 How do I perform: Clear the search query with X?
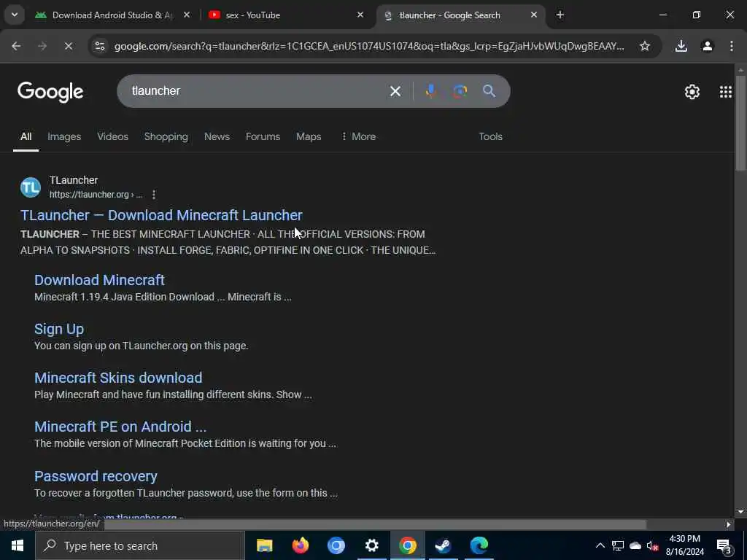(x=395, y=91)
